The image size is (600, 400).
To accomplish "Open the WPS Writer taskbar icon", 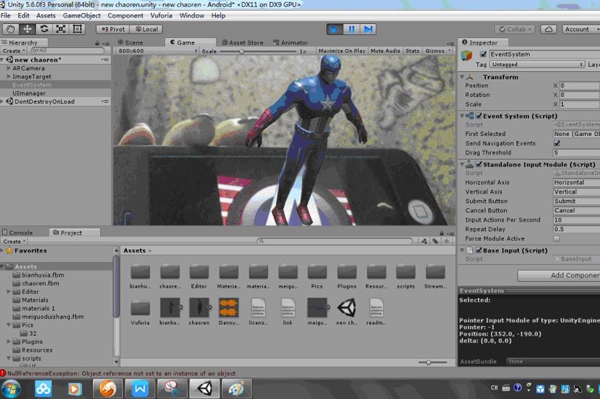I will 140,389.
